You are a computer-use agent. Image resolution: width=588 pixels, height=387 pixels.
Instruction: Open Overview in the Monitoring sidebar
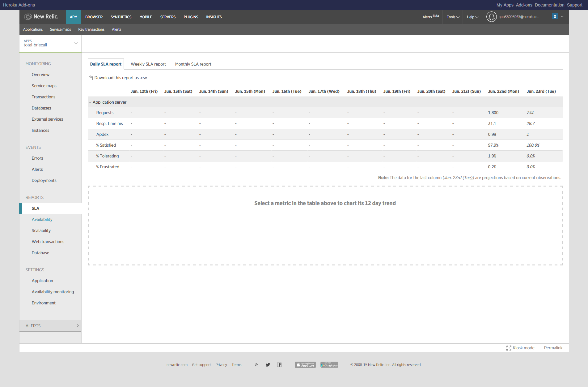pos(40,75)
